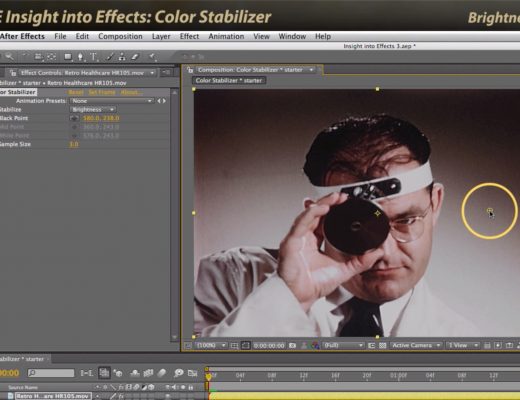Viewport: 520px width, 400px height.
Task: Open the Layer menu
Action: coord(161,37)
